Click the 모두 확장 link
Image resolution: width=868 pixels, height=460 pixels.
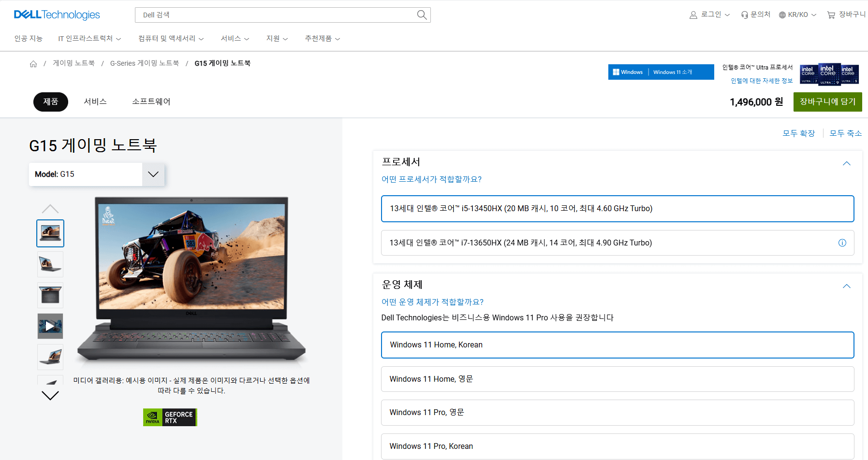(798, 133)
